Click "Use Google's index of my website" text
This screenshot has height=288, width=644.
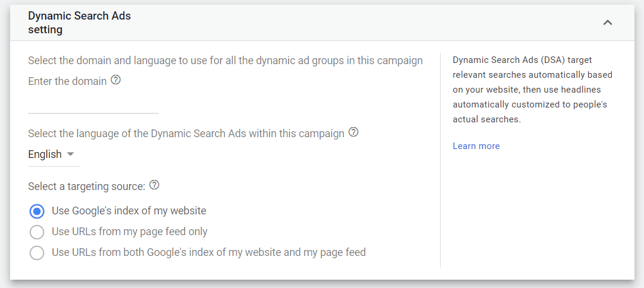tap(129, 211)
